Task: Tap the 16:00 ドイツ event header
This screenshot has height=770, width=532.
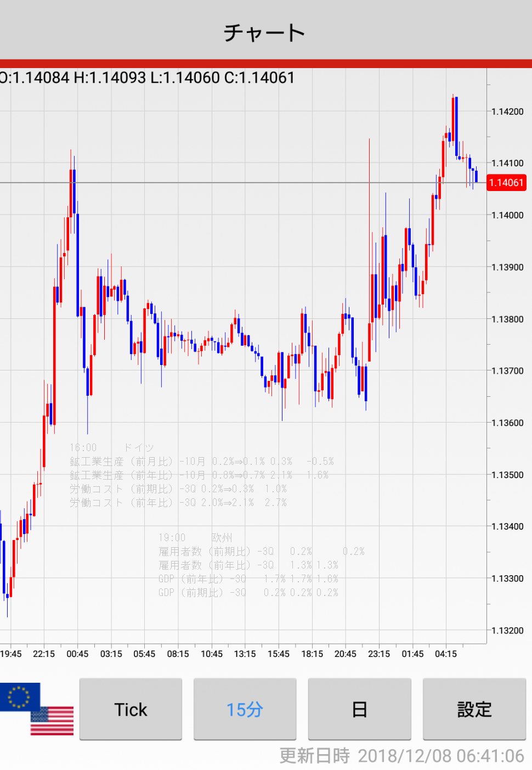Action: pyautogui.click(x=112, y=448)
